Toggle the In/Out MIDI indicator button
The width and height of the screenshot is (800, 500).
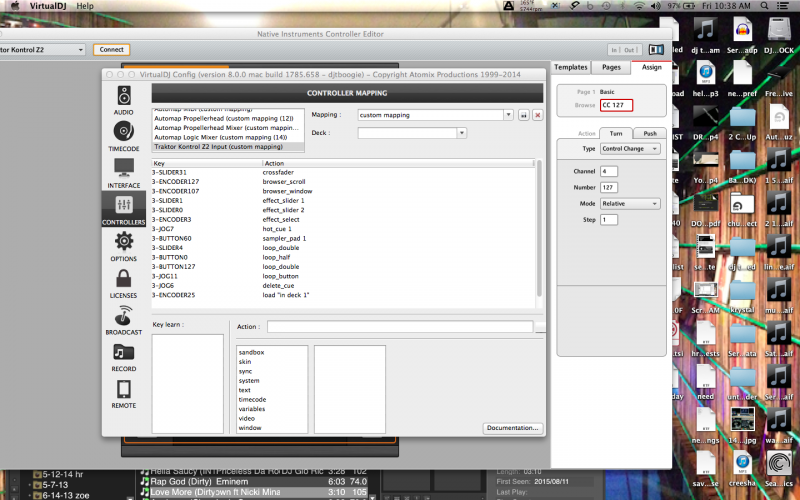(x=624, y=49)
